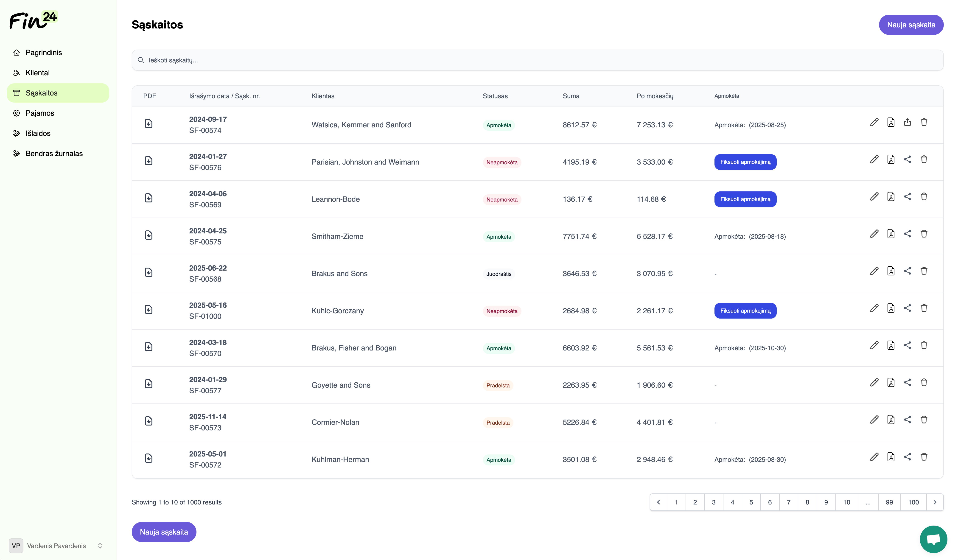
Task: Download PDF for invoice SF-00574
Action: click(x=149, y=123)
